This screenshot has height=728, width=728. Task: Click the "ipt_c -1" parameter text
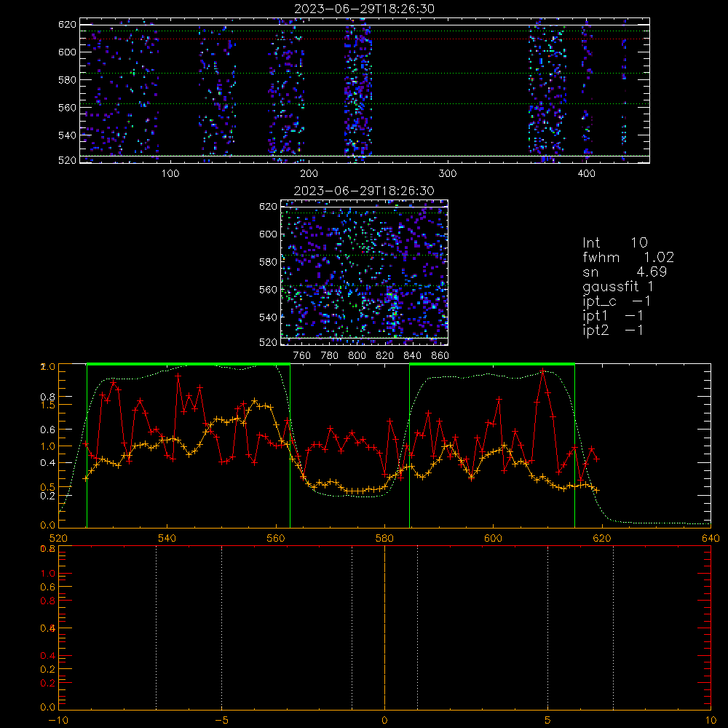point(617,301)
